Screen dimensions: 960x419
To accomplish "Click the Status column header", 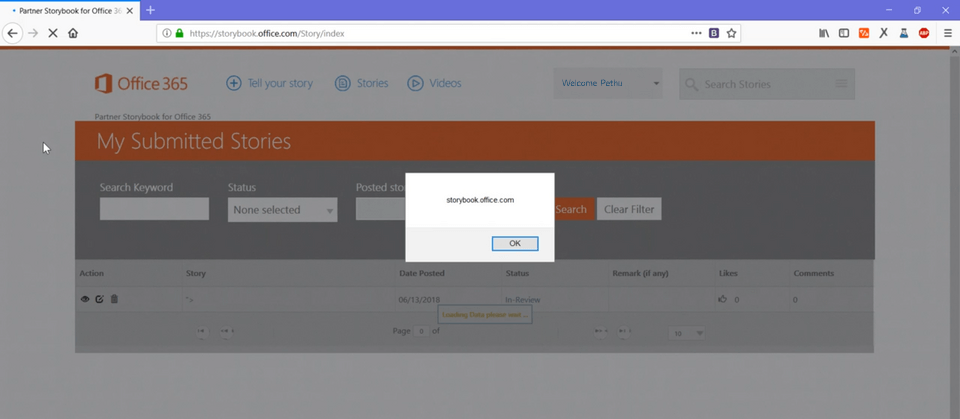I will click(517, 273).
